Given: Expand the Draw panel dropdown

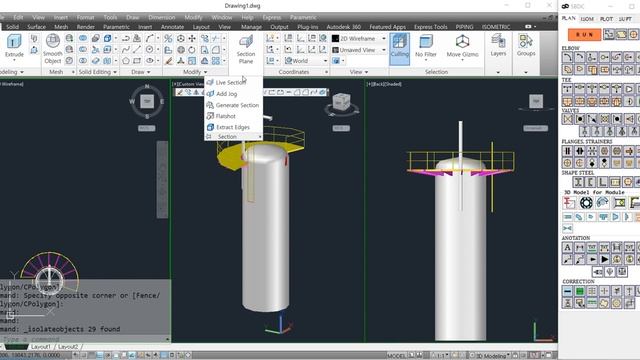Looking at the screenshot, I should pyautogui.click(x=140, y=72).
